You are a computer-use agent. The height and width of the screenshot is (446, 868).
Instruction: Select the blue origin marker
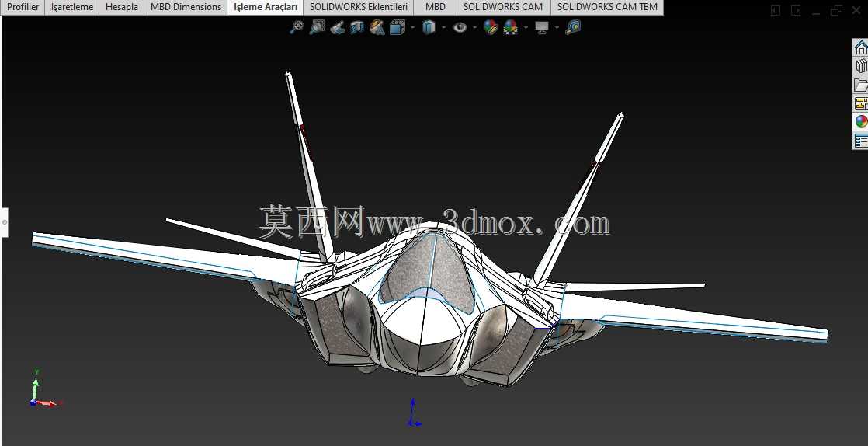(414, 413)
